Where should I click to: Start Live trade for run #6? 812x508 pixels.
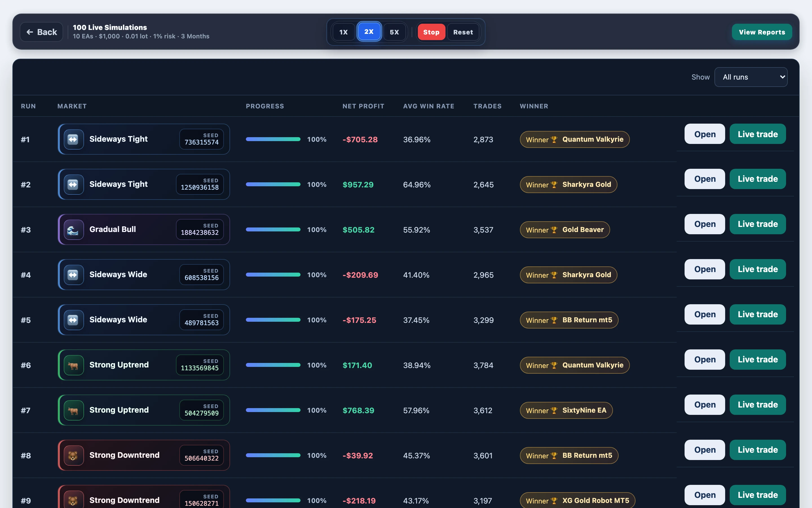pyautogui.click(x=757, y=360)
